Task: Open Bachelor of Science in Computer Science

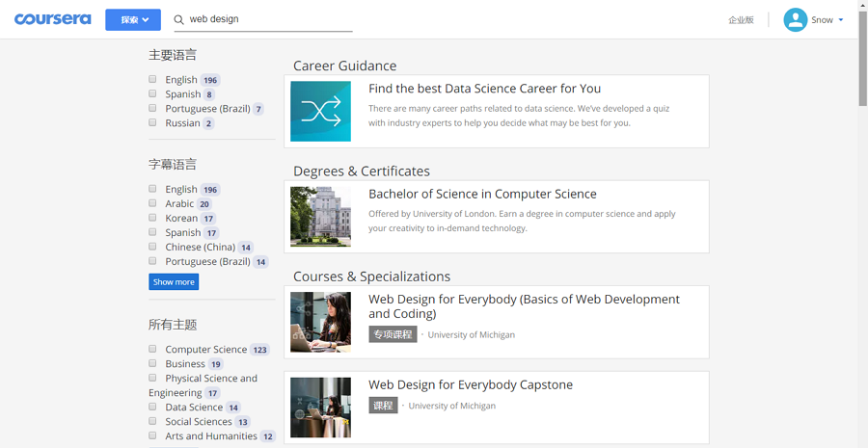Action: tap(482, 194)
